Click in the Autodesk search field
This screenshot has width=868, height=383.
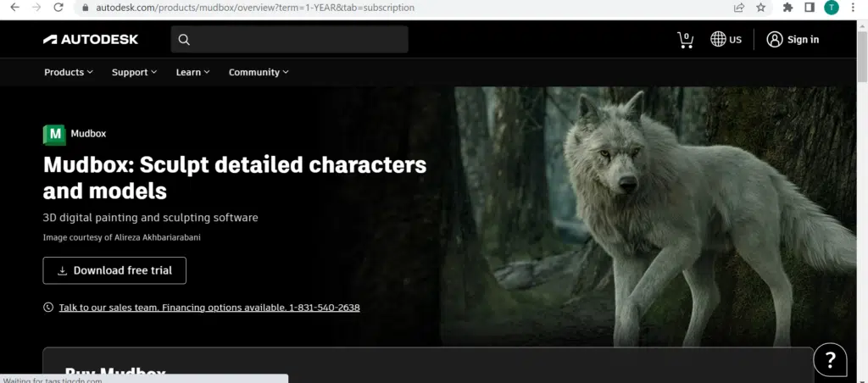point(290,39)
